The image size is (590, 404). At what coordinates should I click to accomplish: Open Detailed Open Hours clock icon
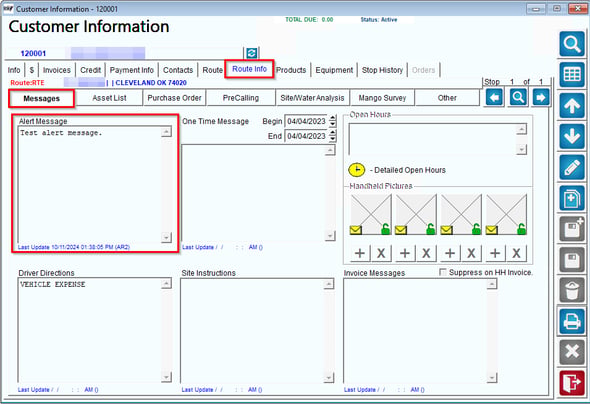pyautogui.click(x=356, y=170)
